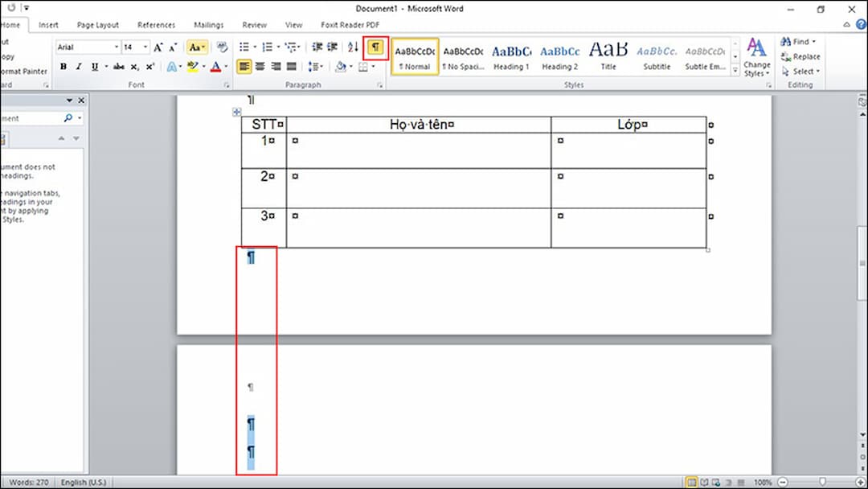Open the Paragraph dialog launcher
This screenshot has width=868, height=489.
379,85
